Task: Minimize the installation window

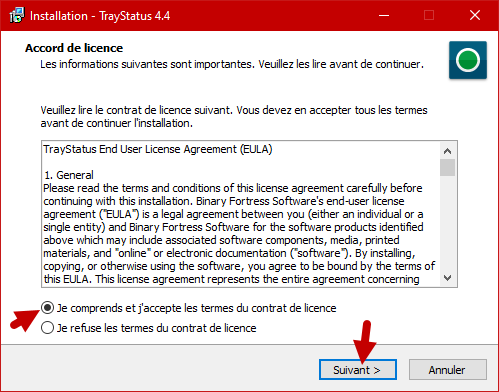Action: (x=384, y=15)
